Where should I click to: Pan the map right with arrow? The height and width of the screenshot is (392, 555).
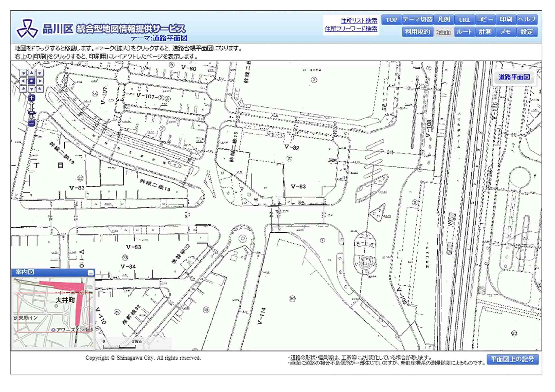(x=40, y=81)
